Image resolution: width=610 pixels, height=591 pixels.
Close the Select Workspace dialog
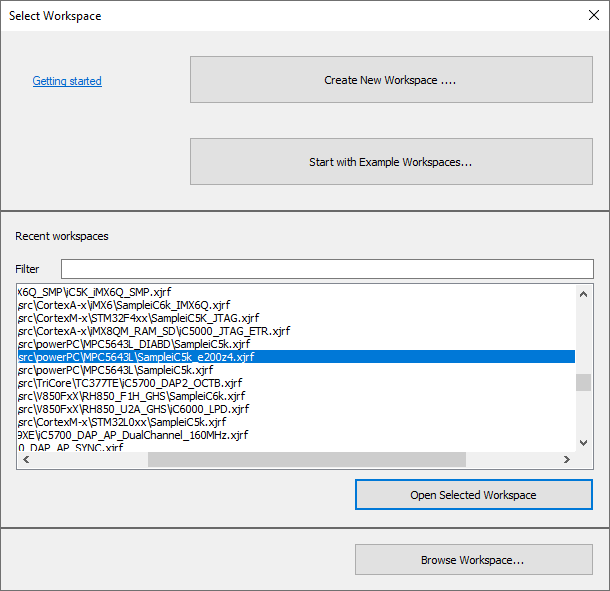pos(591,16)
